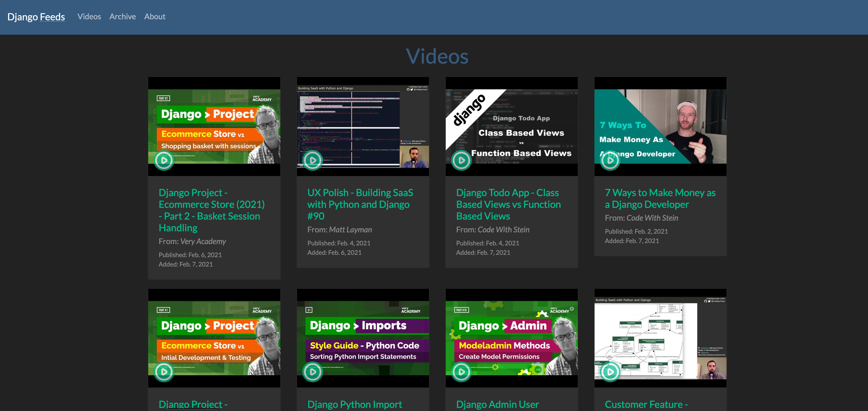Play the Django Admin Modeladmin Methods video

[x=461, y=372]
